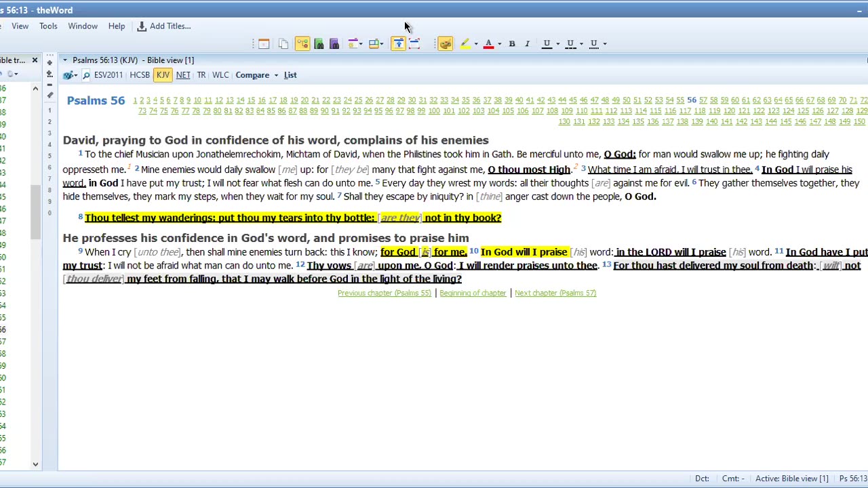Click the purple binoculars search icon

[334, 44]
